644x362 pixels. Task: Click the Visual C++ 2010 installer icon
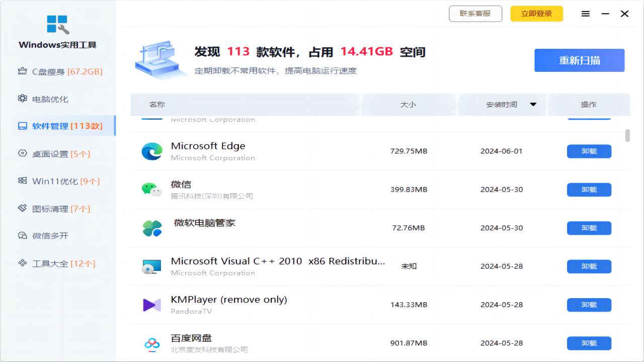[151, 266]
